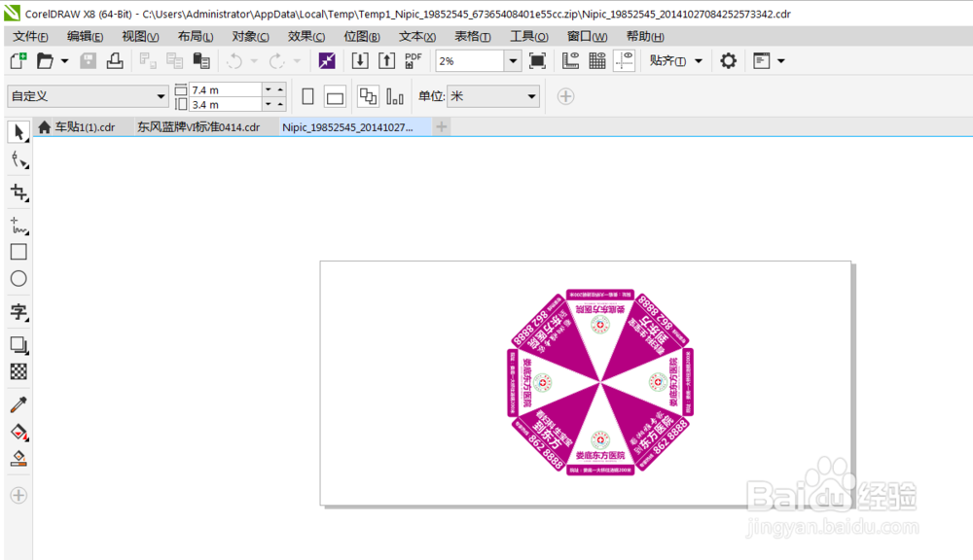The image size is (973, 560).
Task: Click the Cut icon
Action: click(148, 61)
